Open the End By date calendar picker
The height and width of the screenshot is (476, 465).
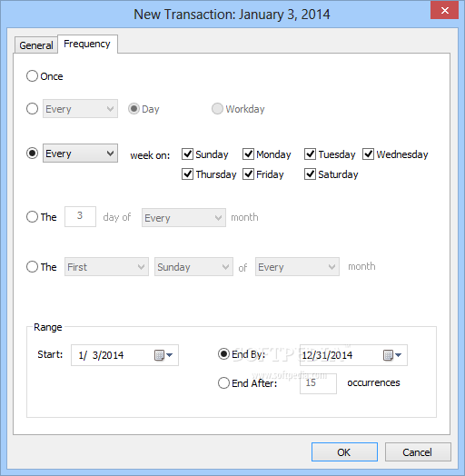(392, 355)
